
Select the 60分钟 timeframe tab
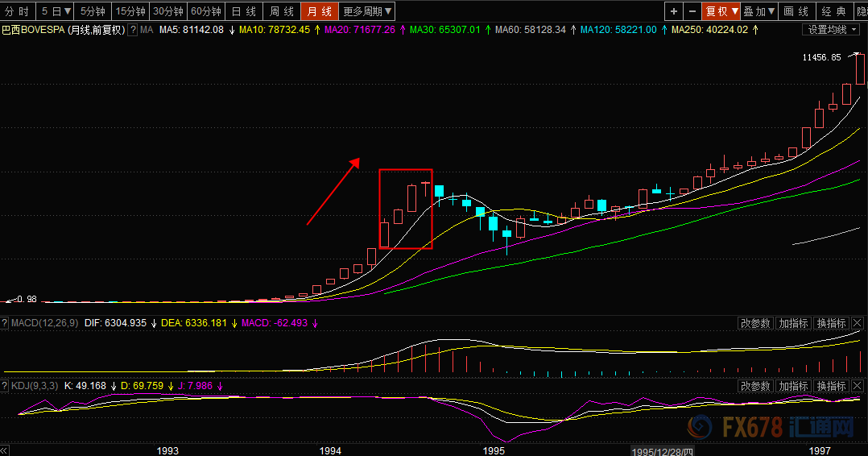click(x=206, y=11)
